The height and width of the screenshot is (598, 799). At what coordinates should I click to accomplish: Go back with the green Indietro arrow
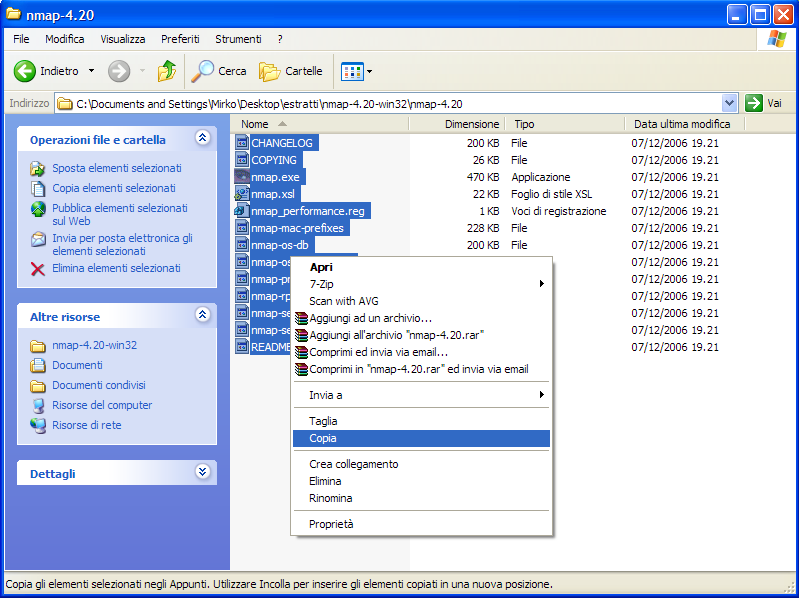click(x=24, y=71)
